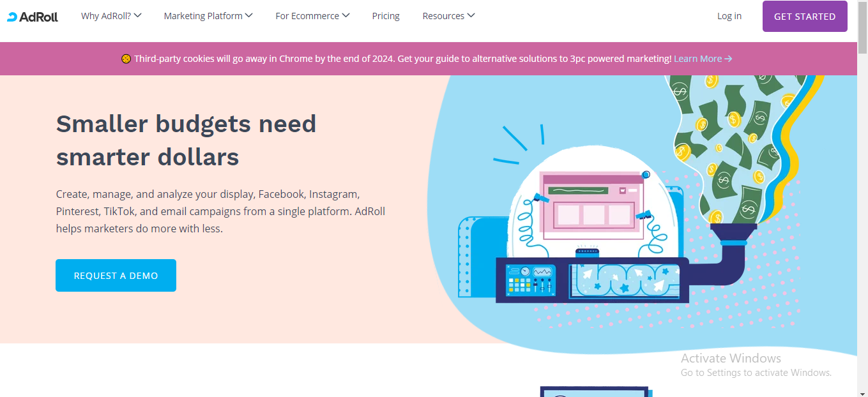The image size is (868, 397).
Task: Open the For Ecommerce dropdown
Action: click(x=312, y=16)
